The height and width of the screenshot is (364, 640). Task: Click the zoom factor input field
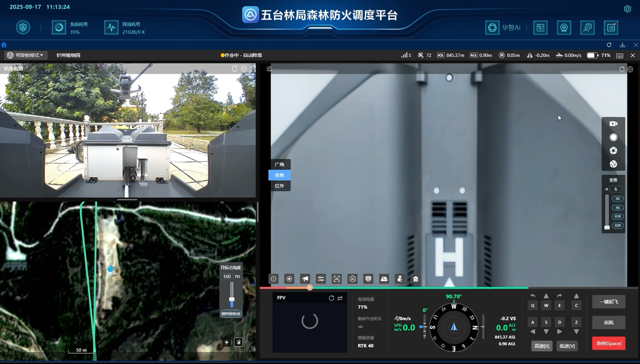pyautogui.click(x=615, y=189)
